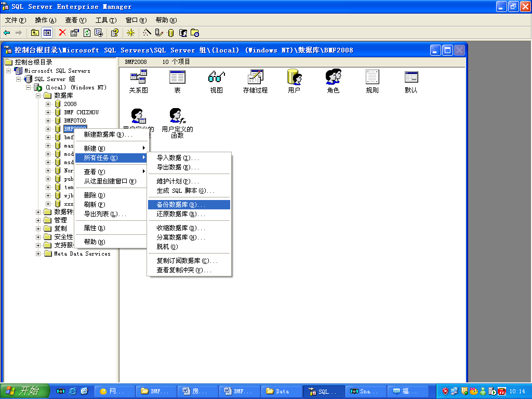This screenshot has height=399, width=532.
Task: Expand the 管理 folder node
Action: [38, 220]
